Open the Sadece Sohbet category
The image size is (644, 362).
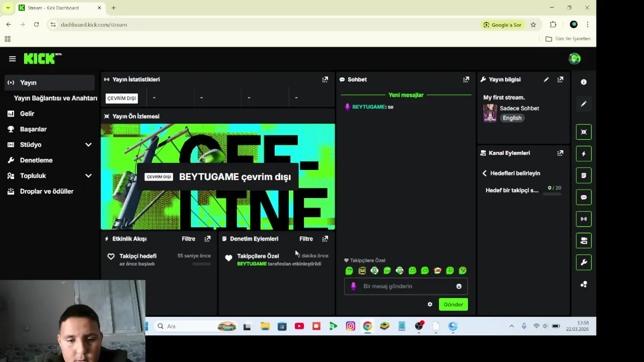pos(519,108)
